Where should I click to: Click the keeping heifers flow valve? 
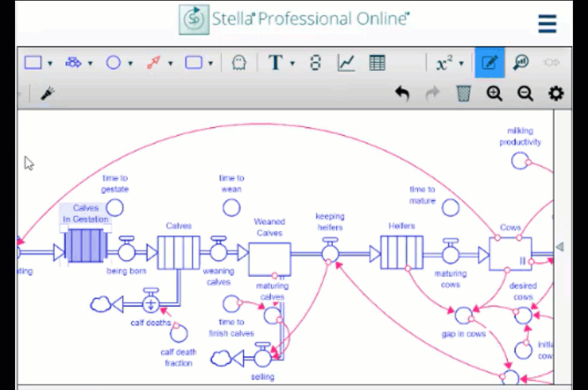click(x=330, y=251)
